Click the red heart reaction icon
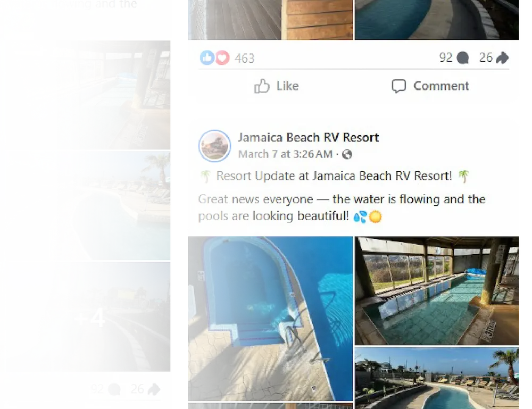The height and width of the screenshot is (409, 532). 222,57
